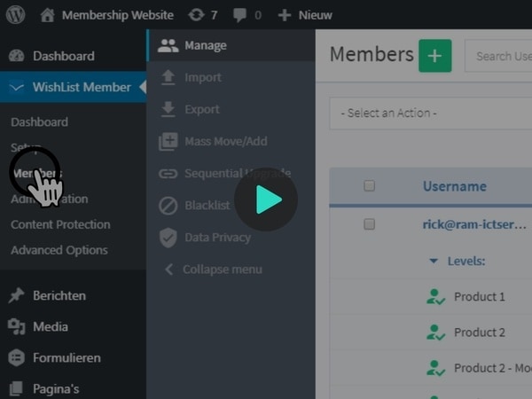
Task: Click the Collapse menu chevron
Action: [x=169, y=270]
